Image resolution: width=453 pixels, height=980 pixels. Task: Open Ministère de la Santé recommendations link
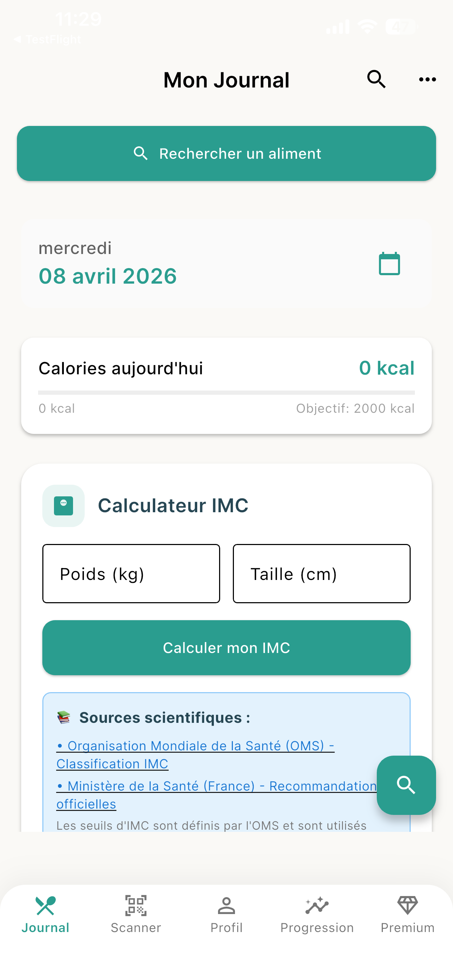(216, 795)
